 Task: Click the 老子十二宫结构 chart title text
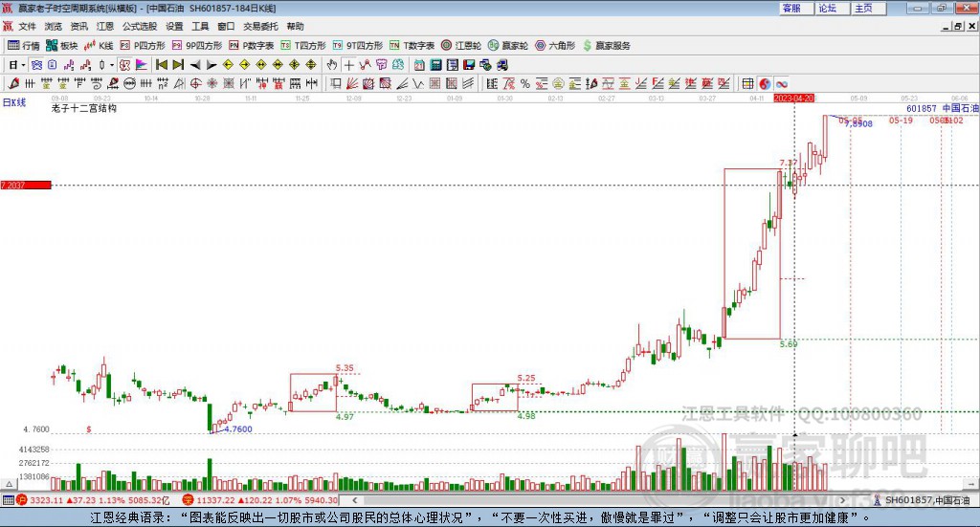click(84, 108)
